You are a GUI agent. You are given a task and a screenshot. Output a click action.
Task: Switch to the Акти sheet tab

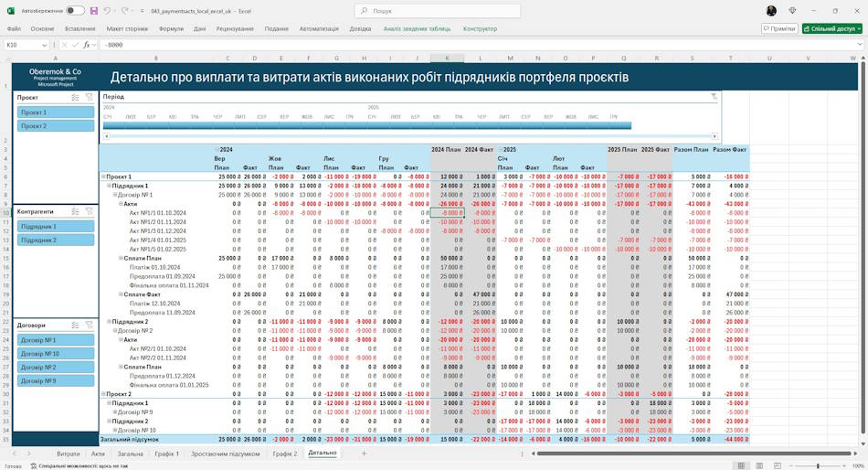point(98,454)
